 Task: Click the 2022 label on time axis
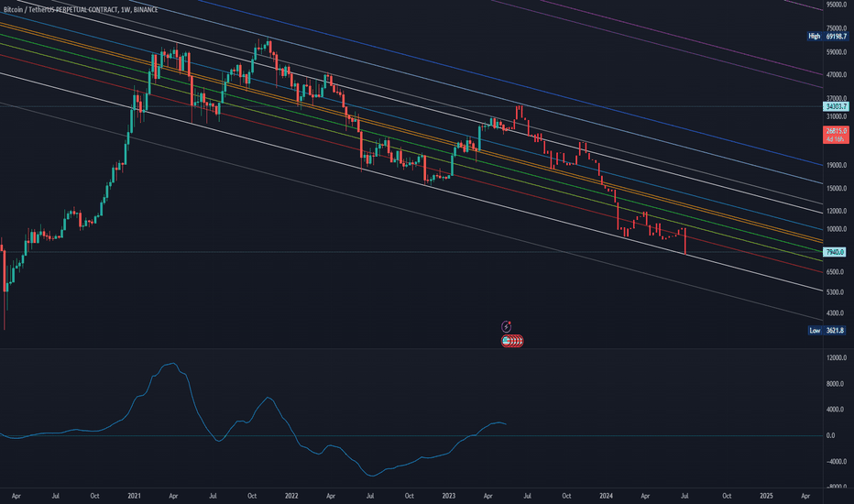click(291, 496)
